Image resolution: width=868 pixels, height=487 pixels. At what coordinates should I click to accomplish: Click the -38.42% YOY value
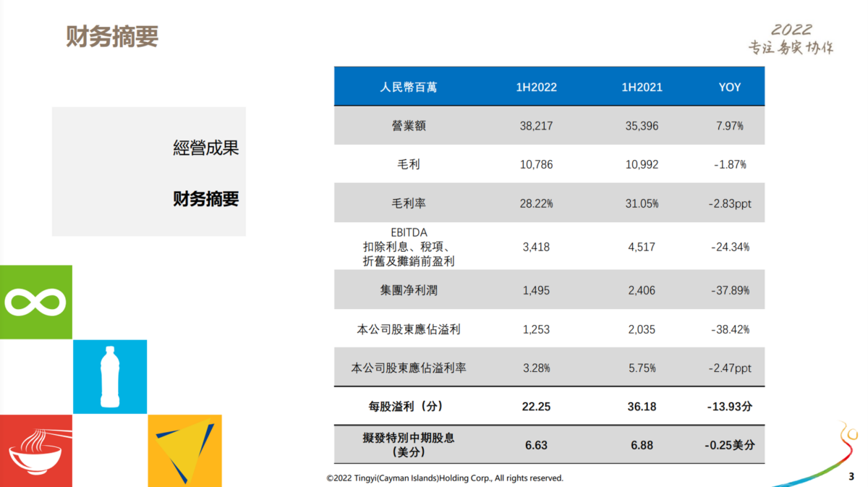[x=730, y=329]
